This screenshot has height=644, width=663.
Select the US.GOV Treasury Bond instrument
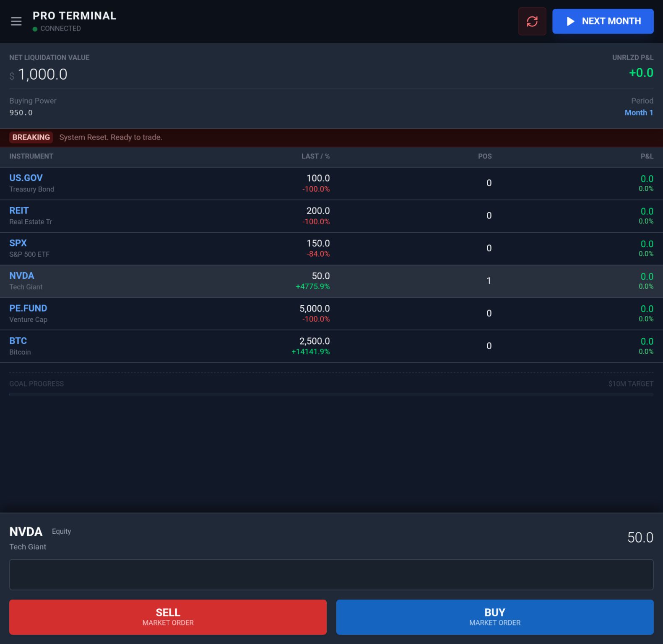[x=331, y=184]
